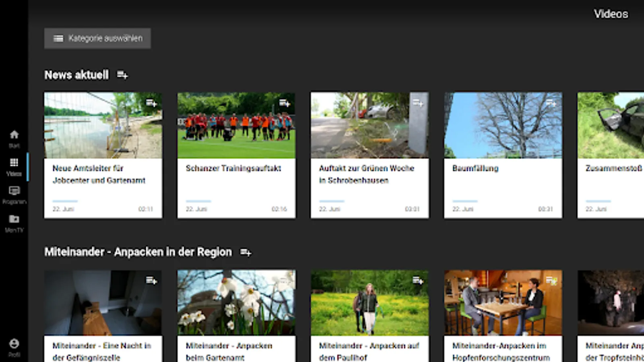Play Anpacken auf dem Paulihof thumbnail
Viewport: 644px width, 362px height.
coord(369,302)
